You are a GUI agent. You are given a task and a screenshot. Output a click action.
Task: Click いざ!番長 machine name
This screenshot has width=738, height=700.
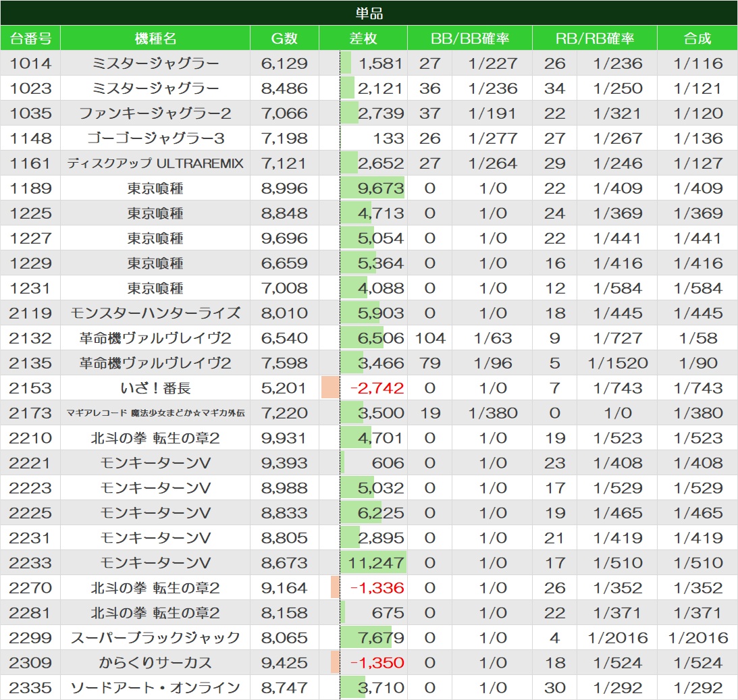155,388
